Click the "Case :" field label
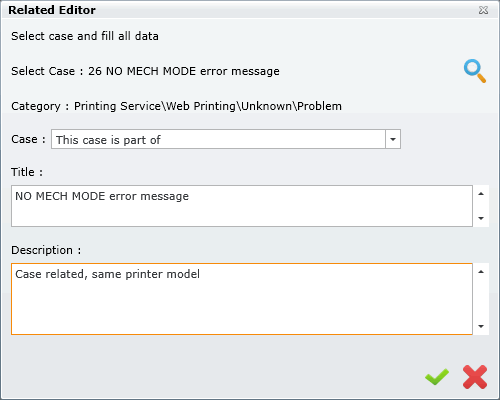The width and height of the screenshot is (500, 400). [x=28, y=139]
